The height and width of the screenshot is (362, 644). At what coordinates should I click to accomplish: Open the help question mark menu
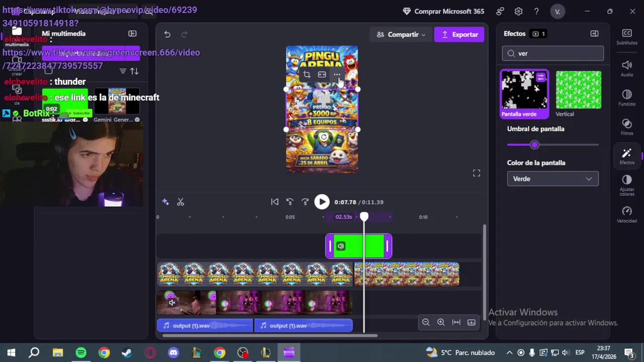(x=536, y=11)
